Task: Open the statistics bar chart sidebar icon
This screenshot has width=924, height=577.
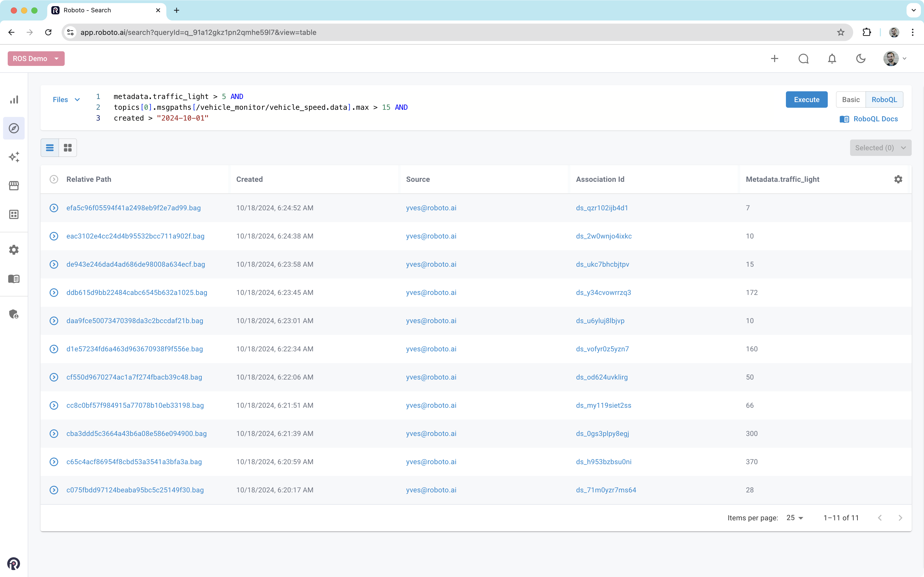Action: 14,100
